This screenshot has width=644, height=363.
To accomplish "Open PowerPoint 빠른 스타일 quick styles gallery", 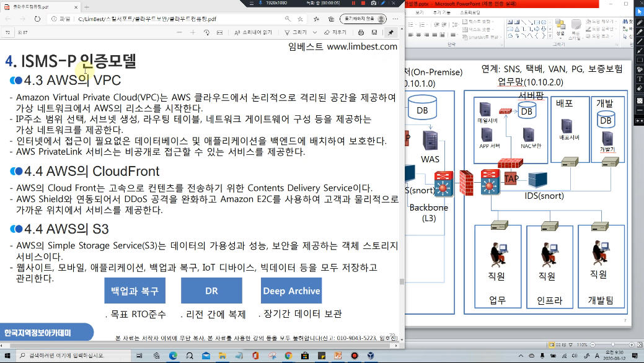I will pyautogui.click(x=575, y=28).
